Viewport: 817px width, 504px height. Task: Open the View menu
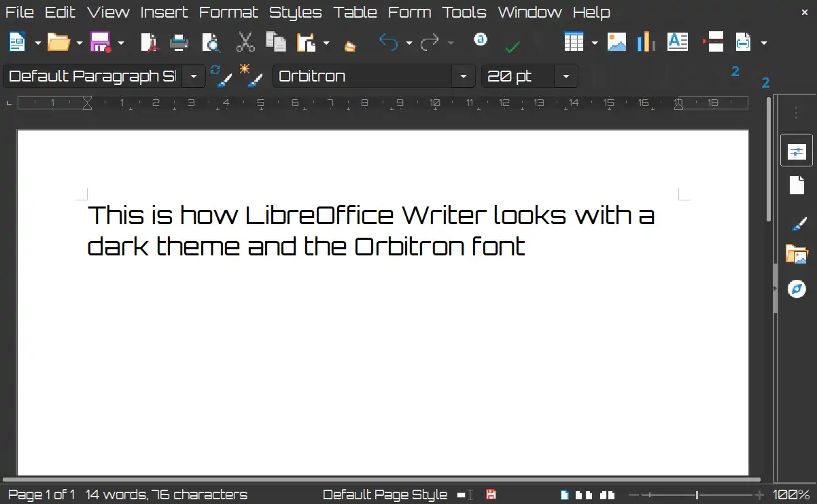[108, 12]
